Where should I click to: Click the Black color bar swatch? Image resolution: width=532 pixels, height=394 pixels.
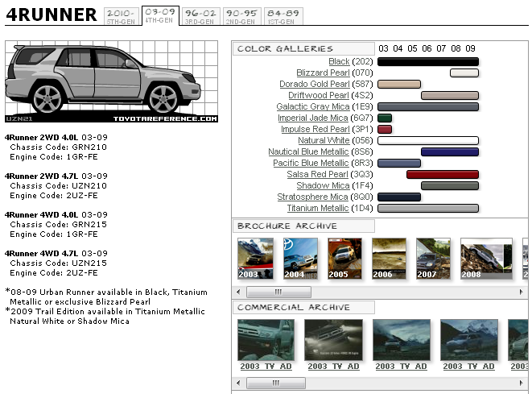pos(428,61)
